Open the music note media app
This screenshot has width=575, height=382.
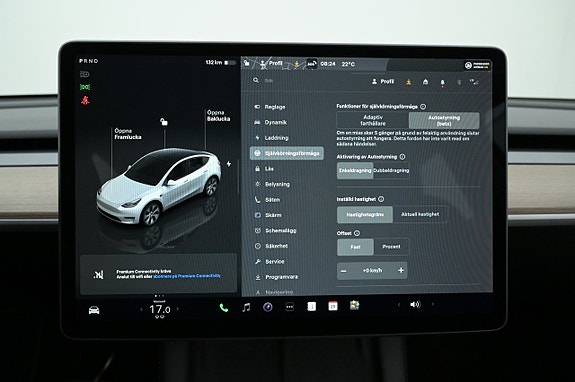[x=246, y=307]
